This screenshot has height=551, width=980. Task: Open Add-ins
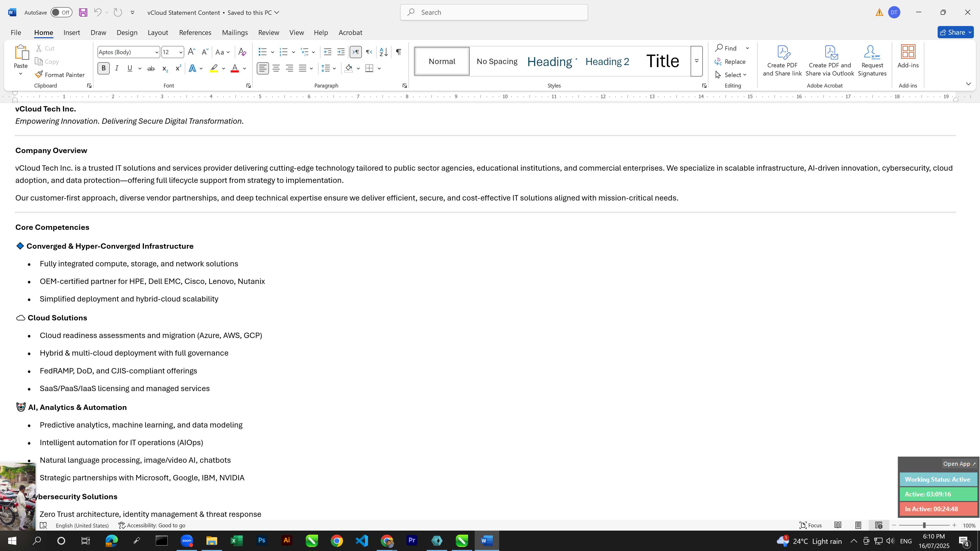point(908,57)
